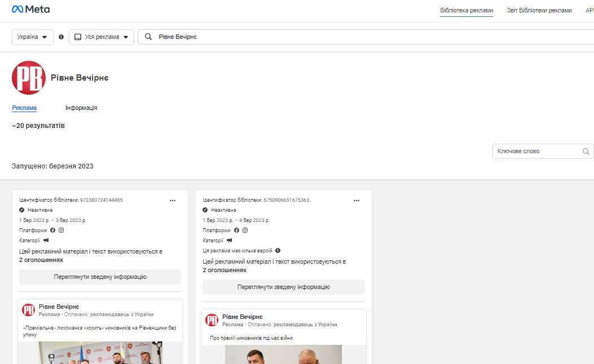Click Переглянути зведену інформацію in first ad card
The width and height of the screenshot is (594, 364).
pos(100,277)
